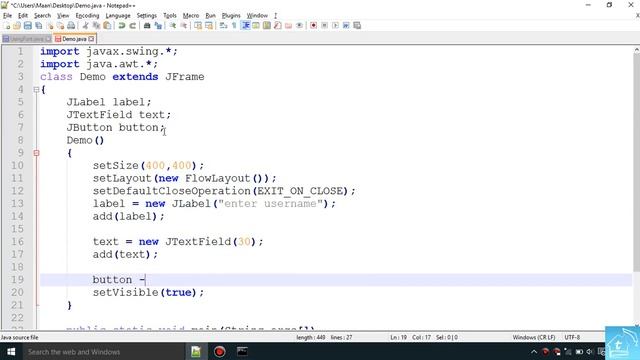Click the Zoom In toolbar icon

point(173,26)
